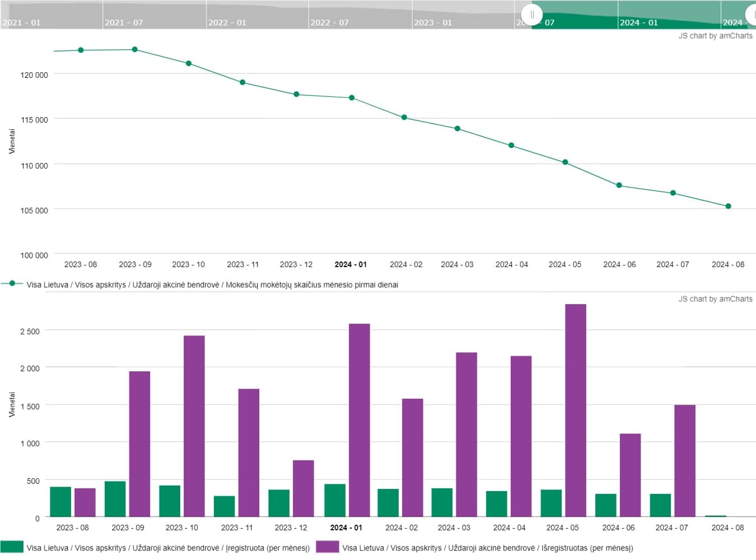Select the 2024 - 01 line data point
This screenshot has width=756, height=560.
pyautogui.click(x=352, y=98)
